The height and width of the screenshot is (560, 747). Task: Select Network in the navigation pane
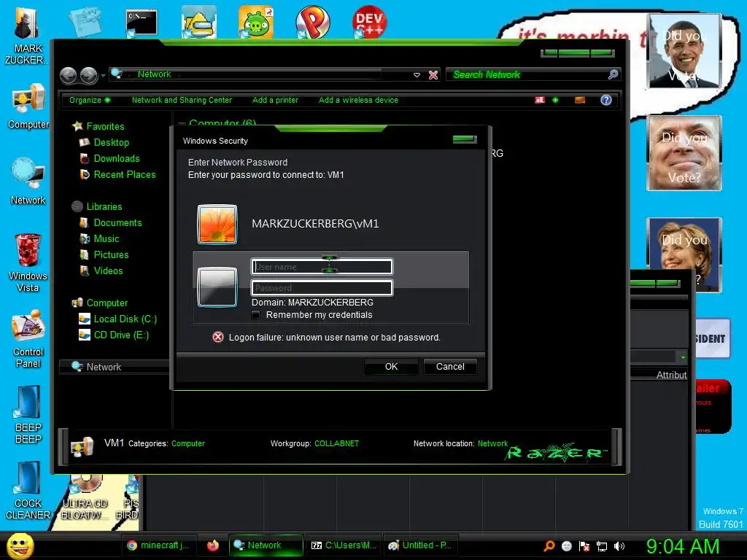coord(104,367)
